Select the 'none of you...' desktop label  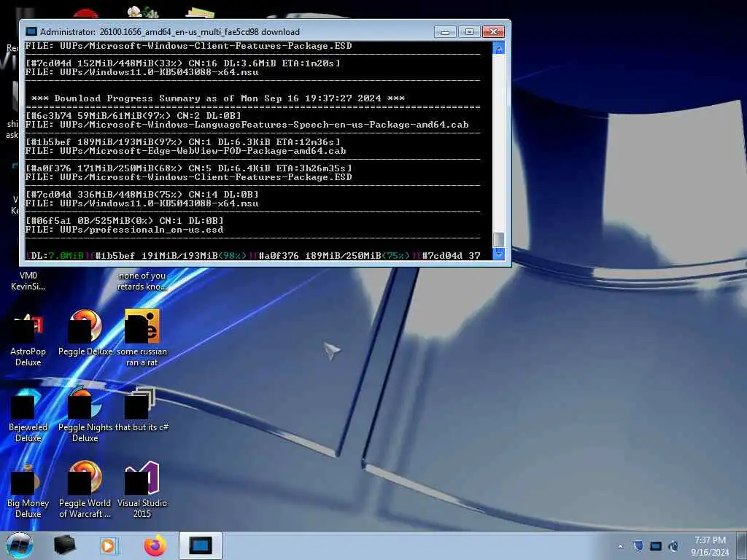click(x=142, y=281)
